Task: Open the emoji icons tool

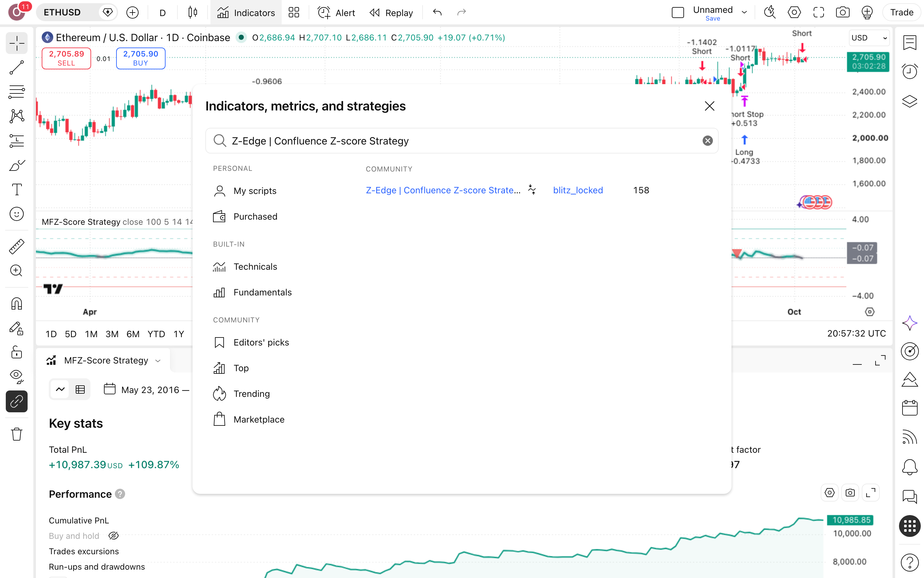Action: pos(16,214)
